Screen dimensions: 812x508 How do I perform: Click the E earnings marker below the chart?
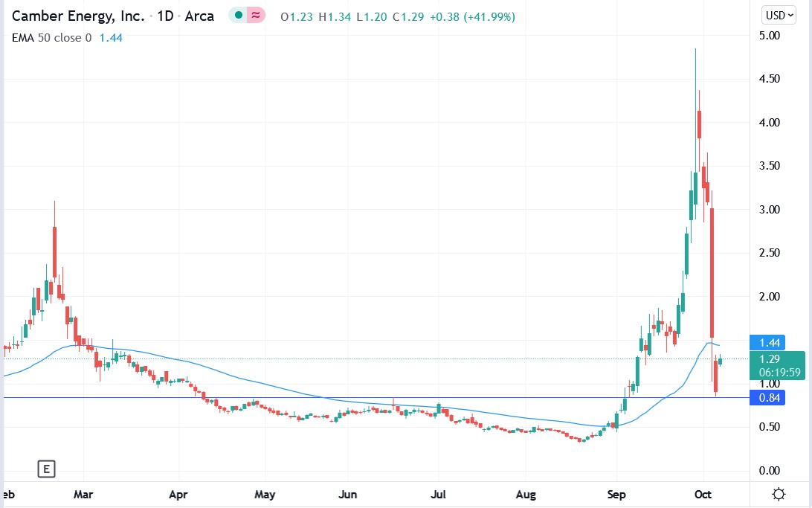click(x=46, y=469)
